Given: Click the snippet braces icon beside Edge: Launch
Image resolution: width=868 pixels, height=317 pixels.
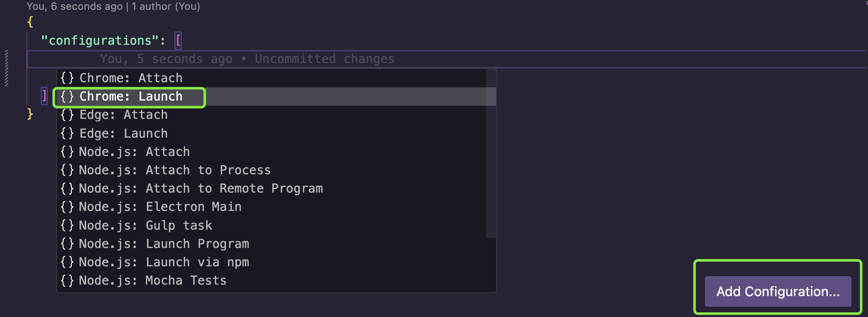Looking at the screenshot, I should [67, 133].
